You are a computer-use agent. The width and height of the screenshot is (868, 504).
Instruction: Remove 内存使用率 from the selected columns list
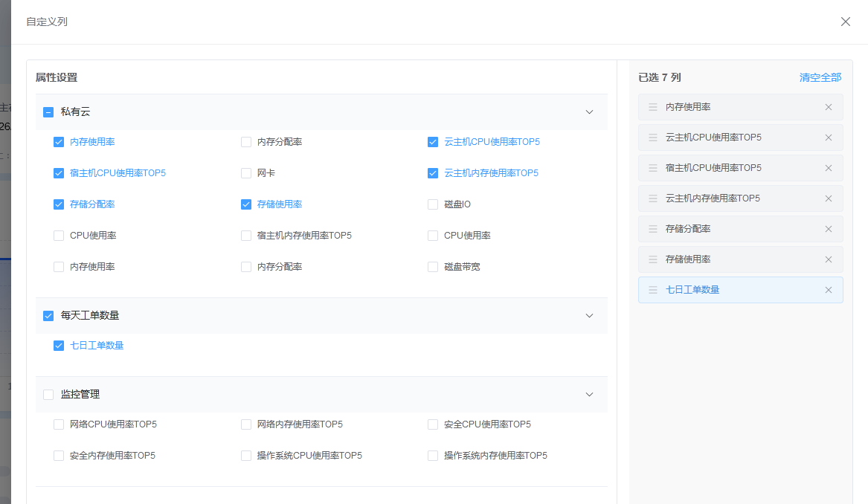click(x=828, y=107)
